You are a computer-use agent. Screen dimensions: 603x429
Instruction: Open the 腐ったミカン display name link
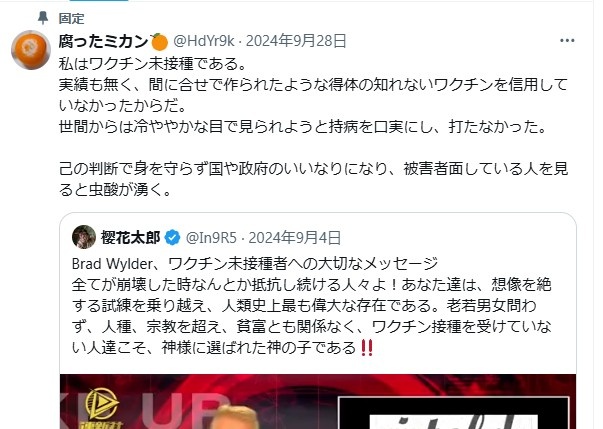click(103, 41)
